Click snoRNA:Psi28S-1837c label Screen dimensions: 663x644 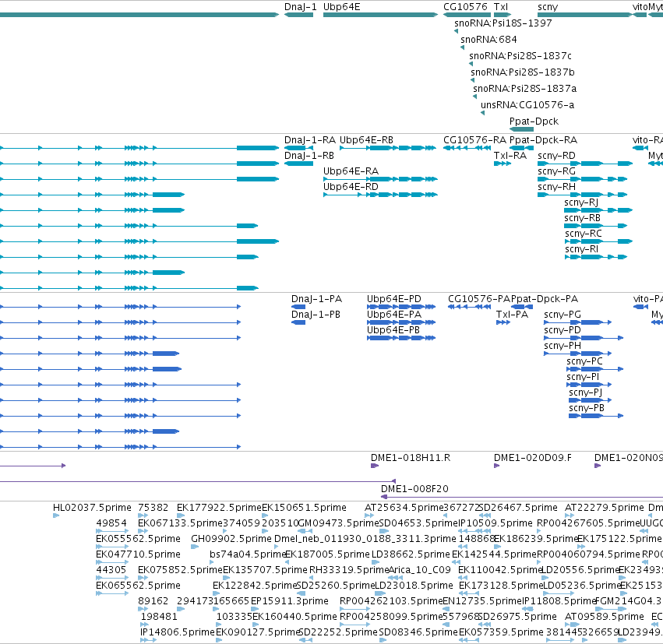pyautogui.click(x=520, y=56)
